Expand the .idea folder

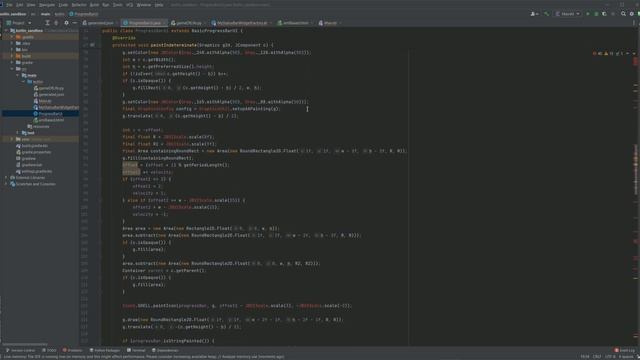[x=12, y=43]
